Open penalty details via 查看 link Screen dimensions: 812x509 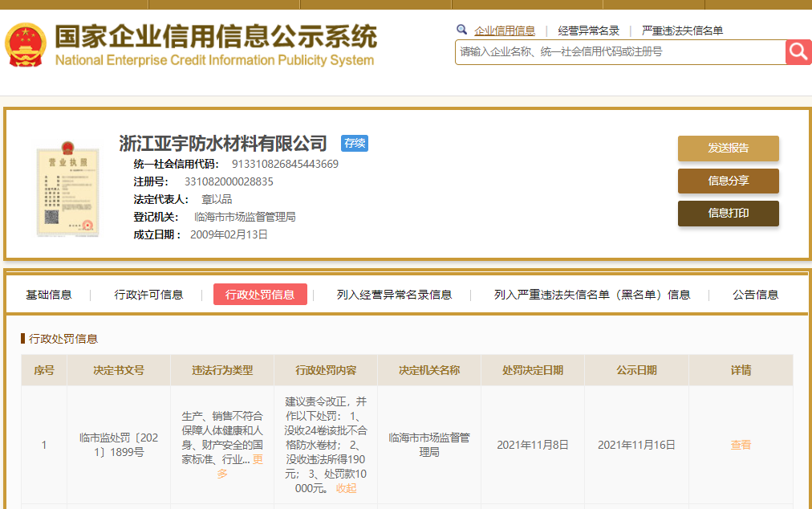click(x=741, y=445)
